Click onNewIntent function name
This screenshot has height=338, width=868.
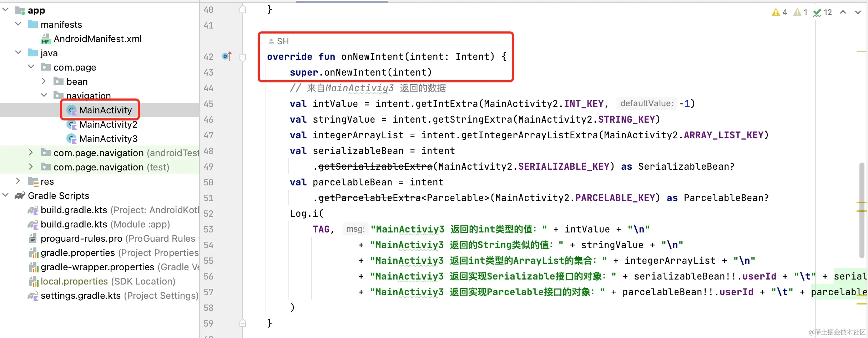(x=372, y=56)
